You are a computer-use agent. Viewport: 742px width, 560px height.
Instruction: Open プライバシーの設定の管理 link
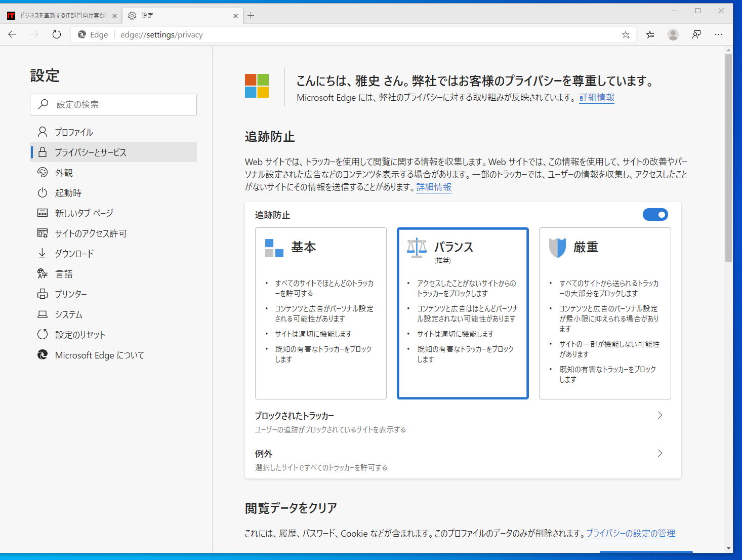point(631,533)
